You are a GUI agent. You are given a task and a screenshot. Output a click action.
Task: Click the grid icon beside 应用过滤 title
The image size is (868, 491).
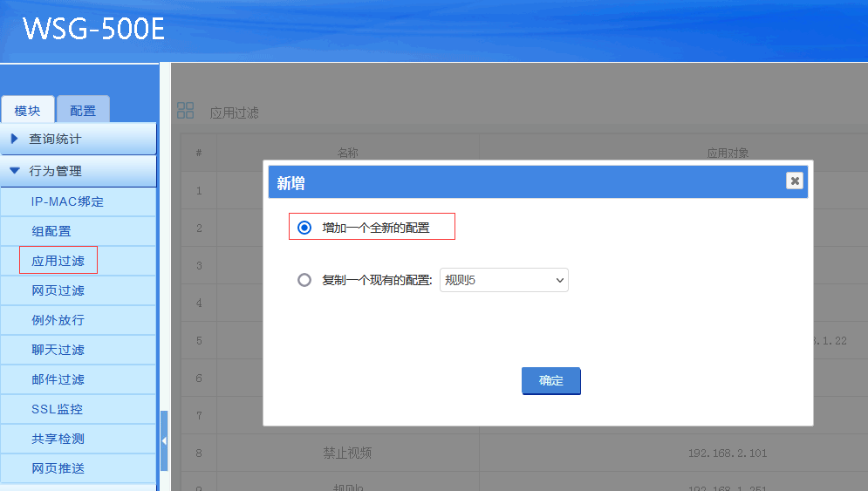click(x=186, y=111)
